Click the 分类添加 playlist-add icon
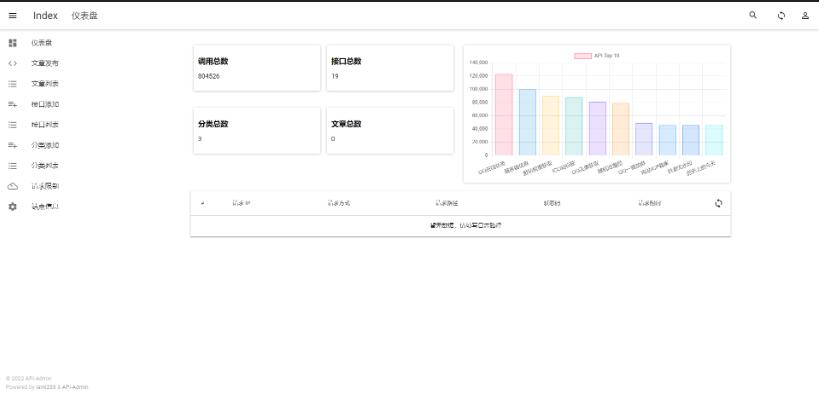Screen dimensions: 825x394 13,145
